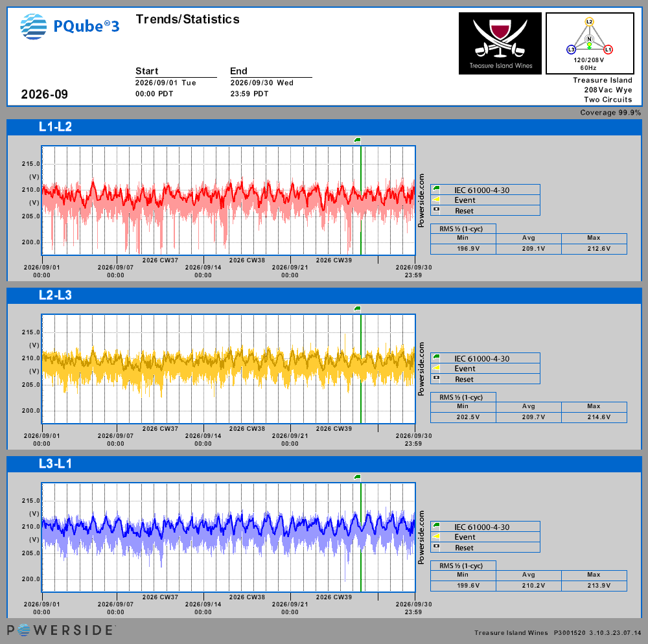648x644 pixels.
Task: Click the 2026 CW39 label under L3-L1 chart
Action: [x=334, y=597]
